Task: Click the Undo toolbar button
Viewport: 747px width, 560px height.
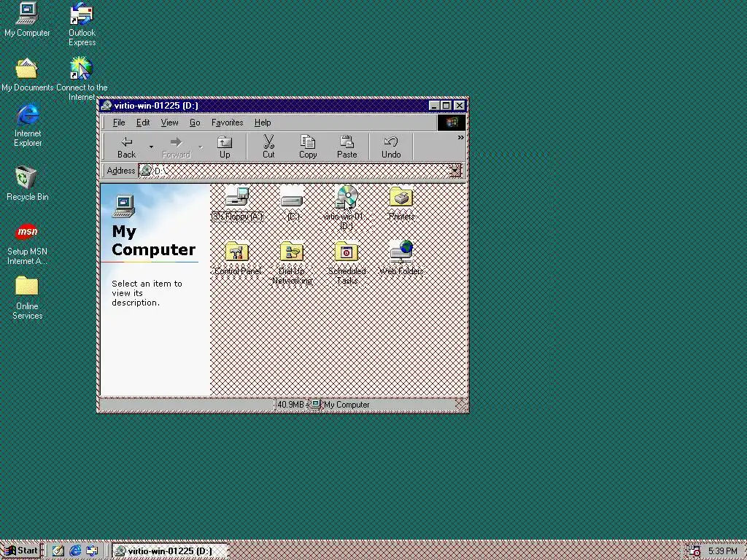Action: click(x=391, y=147)
